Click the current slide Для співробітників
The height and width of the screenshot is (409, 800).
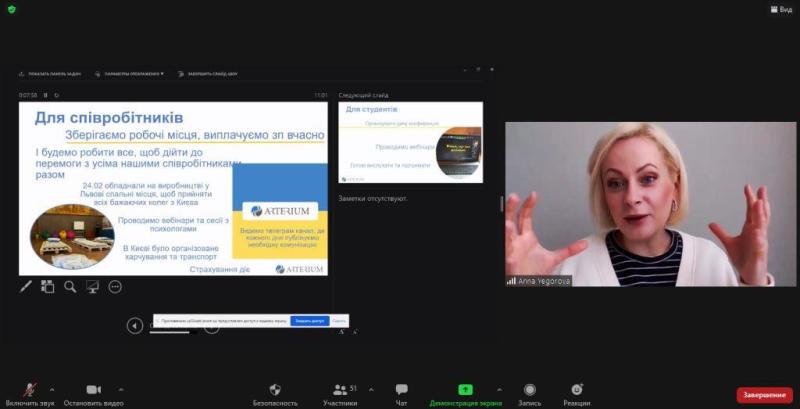173,189
